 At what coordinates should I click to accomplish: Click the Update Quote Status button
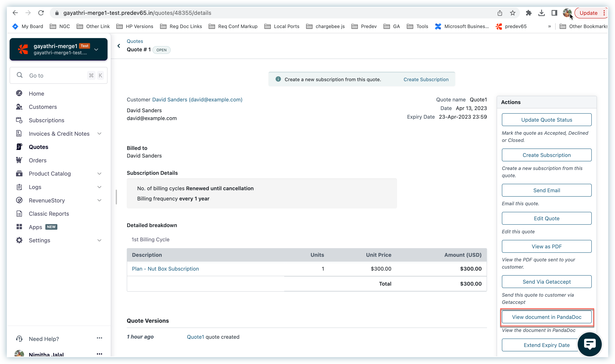(x=547, y=120)
